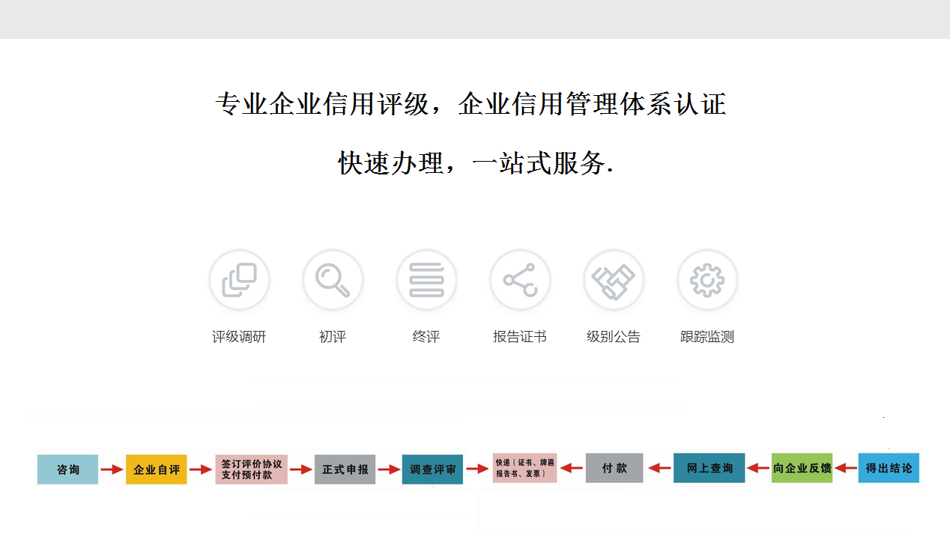
Task: Click the gray 付款 step box
Action: pos(614,468)
